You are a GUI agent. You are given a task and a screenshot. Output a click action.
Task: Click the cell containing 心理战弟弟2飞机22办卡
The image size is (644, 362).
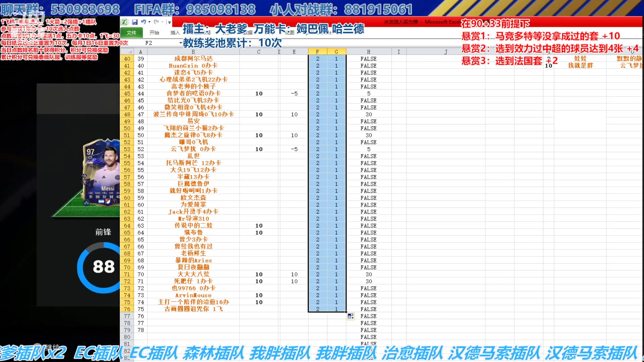point(193,79)
